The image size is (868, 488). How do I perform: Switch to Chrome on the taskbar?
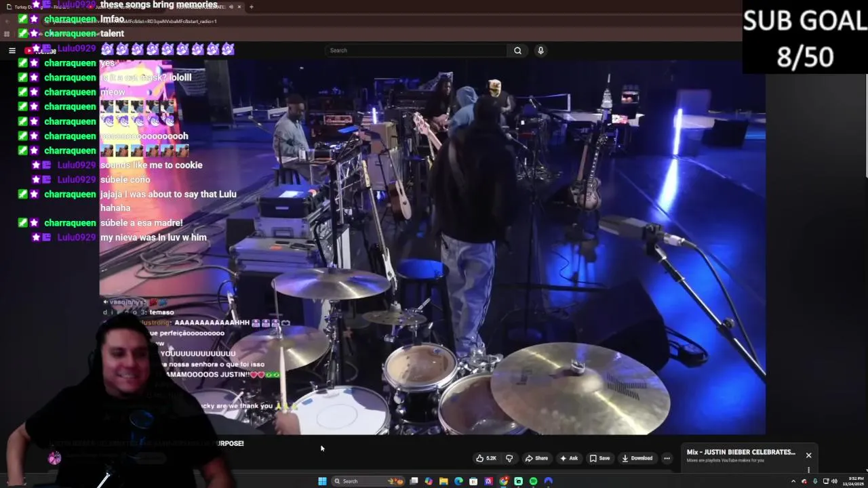(503, 481)
